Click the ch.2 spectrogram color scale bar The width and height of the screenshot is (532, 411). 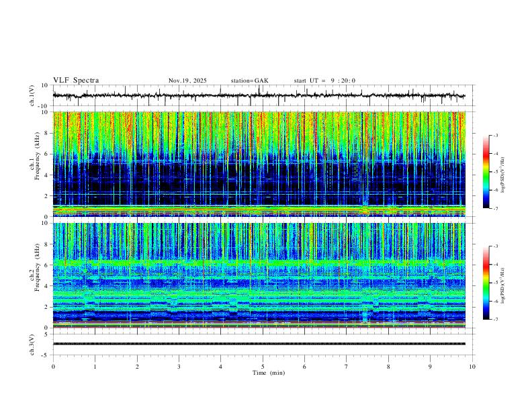486,283
